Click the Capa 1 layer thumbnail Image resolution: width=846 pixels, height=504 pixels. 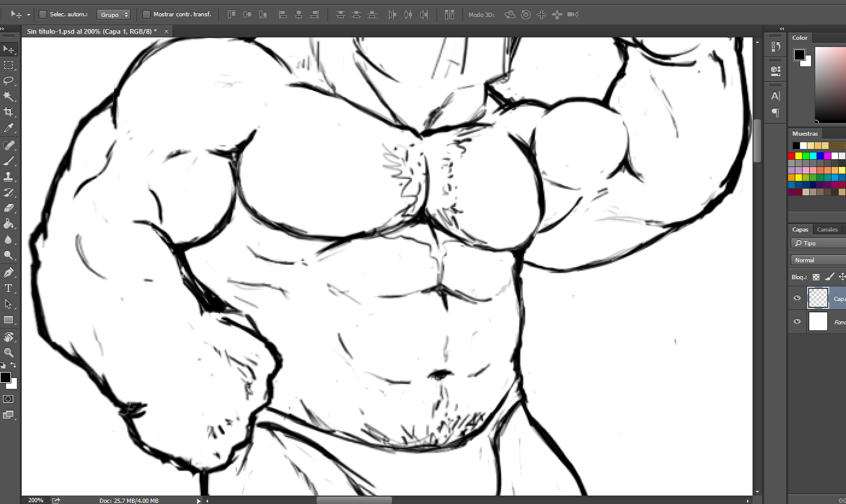click(x=818, y=298)
